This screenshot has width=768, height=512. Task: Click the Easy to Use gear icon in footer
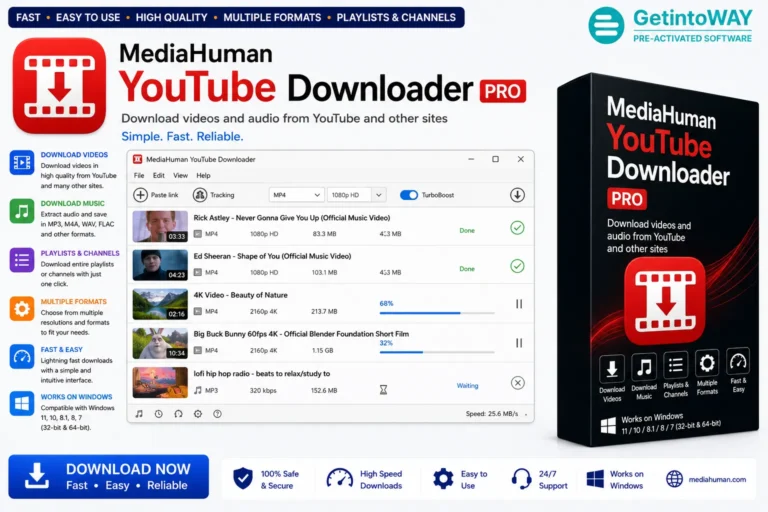click(443, 479)
